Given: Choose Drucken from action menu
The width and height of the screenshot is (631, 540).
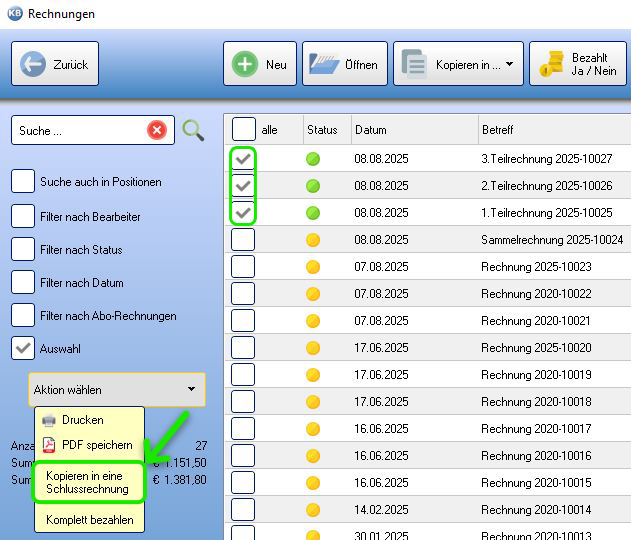Looking at the screenshot, I should tap(89, 420).
